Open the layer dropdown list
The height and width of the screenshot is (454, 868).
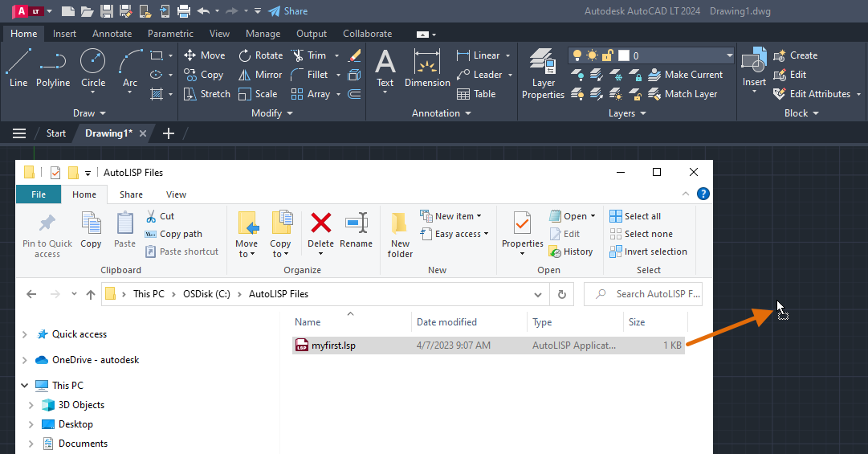pos(729,55)
